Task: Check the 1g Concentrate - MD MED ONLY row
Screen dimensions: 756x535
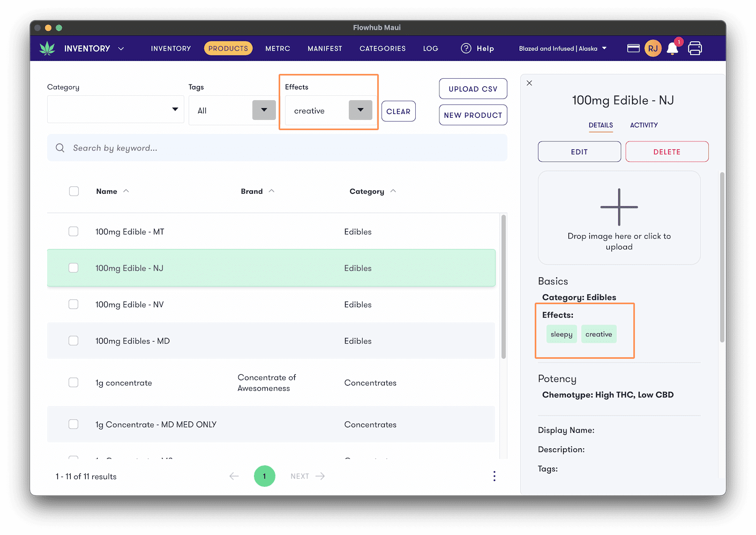Action: (73, 424)
